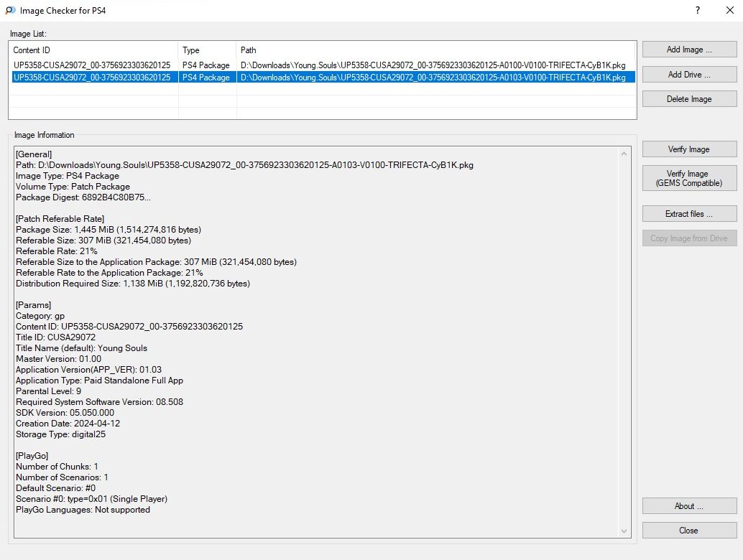This screenshot has height=560, width=743.
Task: Click the 'Application Version(APP_VER): 01.03' line
Action: click(88, 370)
